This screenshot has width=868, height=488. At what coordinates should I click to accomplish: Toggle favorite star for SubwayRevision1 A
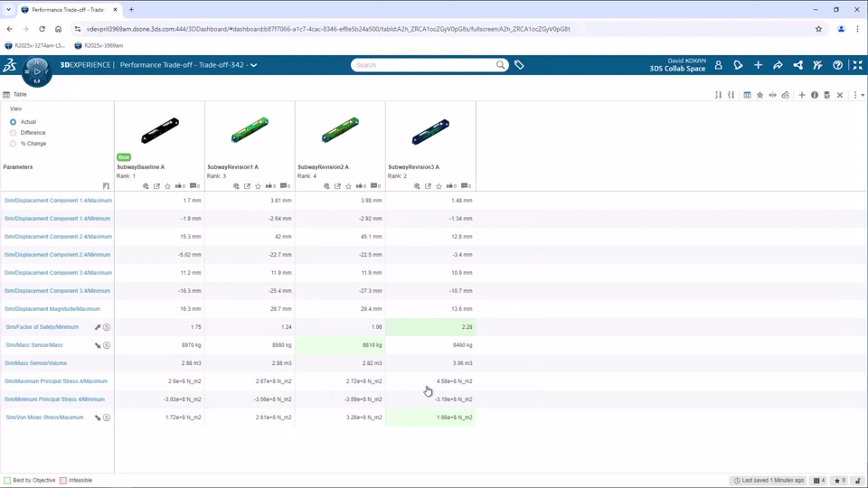point(258,186)
